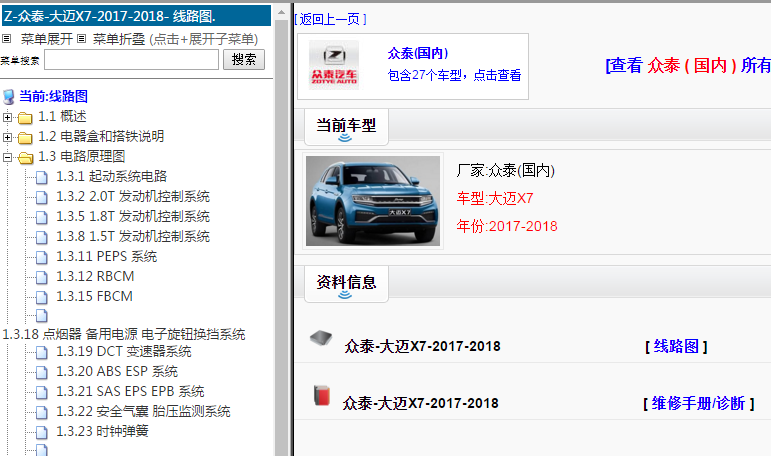Image resolution: width=771 pixels, height=456 pixels.
Task: Click the Zotye Auto brand logo
Action: point(334,65)
